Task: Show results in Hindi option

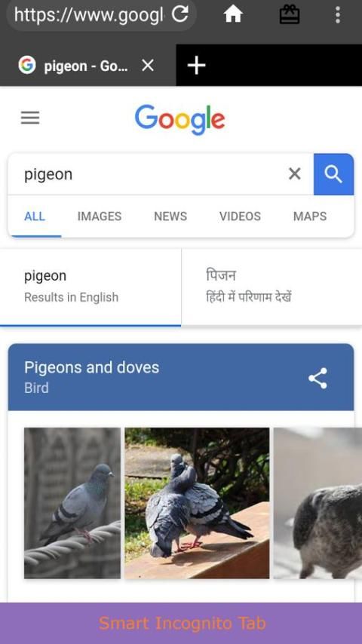Action: (271, 287)
